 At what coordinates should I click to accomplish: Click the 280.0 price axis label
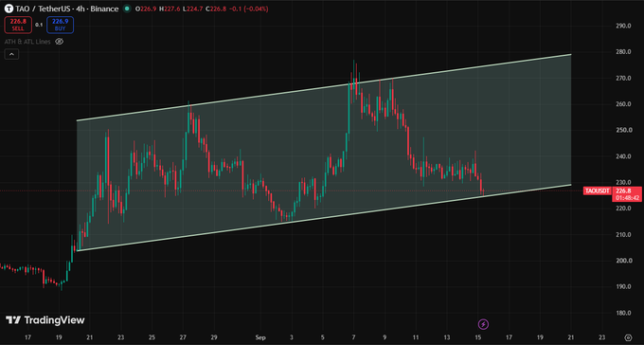coord(622,52)
